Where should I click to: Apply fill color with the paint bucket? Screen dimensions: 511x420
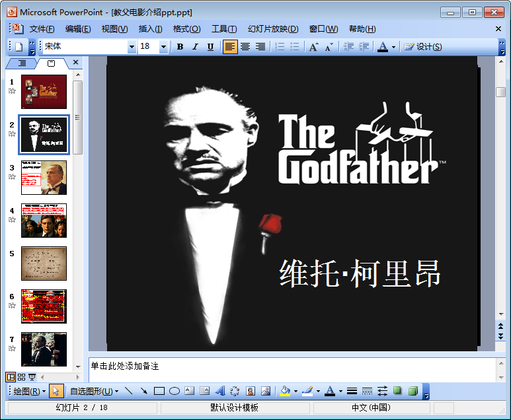[285, 391]
